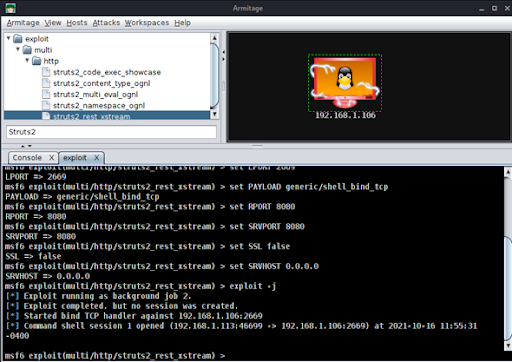
Task: Select struts2_rest_xstream module
Action: coord(92,116)
